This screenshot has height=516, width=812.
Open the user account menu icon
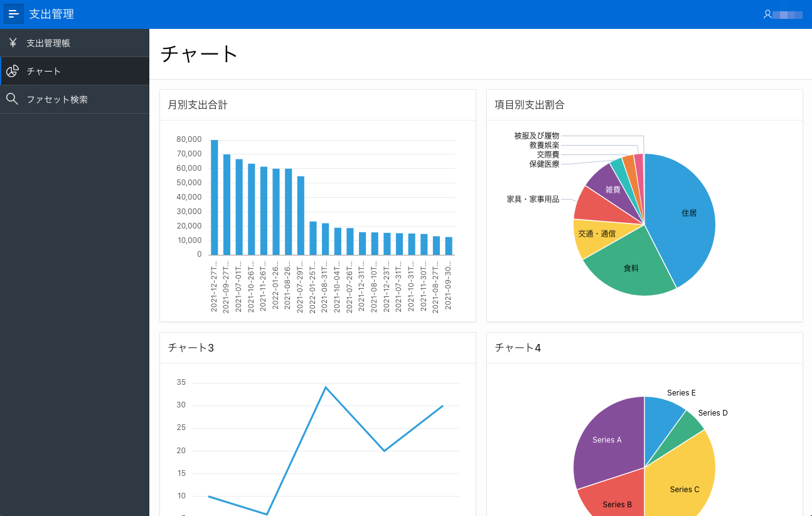pos(767,14)
